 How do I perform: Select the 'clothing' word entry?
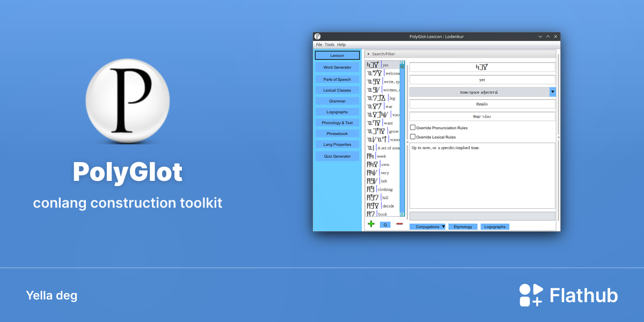coord(383,189)
